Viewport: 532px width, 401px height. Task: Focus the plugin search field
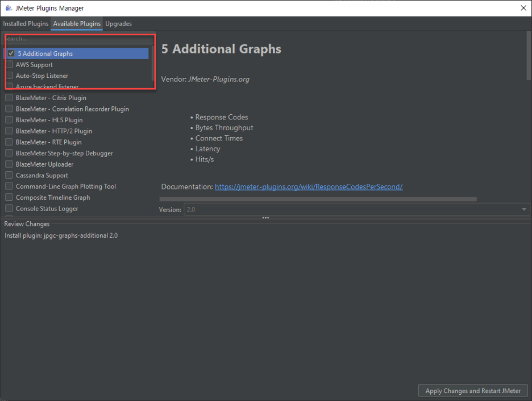click(78, 38)
